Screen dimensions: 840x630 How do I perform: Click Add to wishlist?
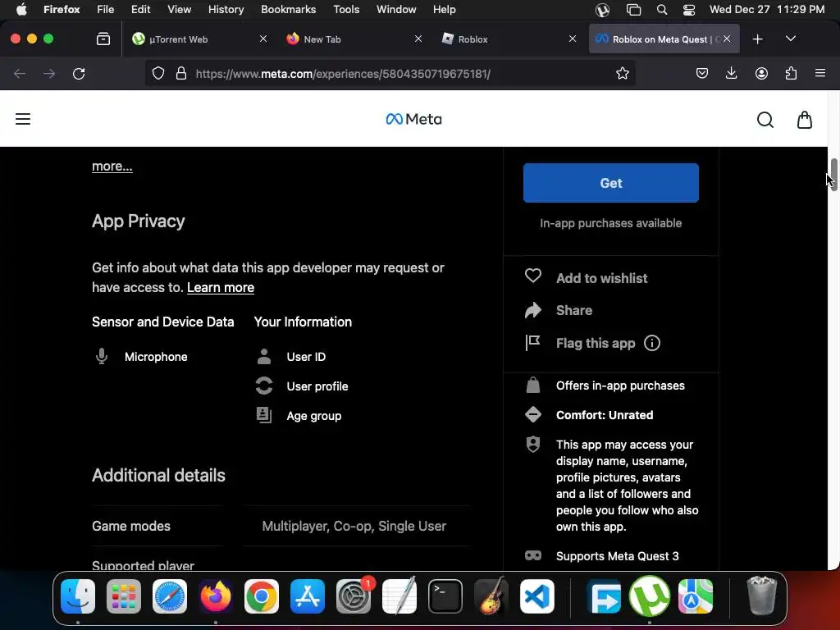click(601, 278)
